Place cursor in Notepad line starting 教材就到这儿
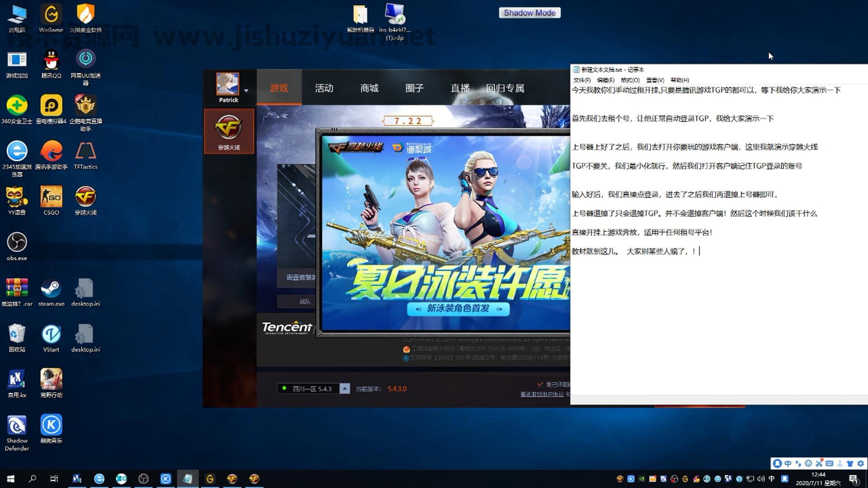 pyautogui.click(x=635, y=251)
